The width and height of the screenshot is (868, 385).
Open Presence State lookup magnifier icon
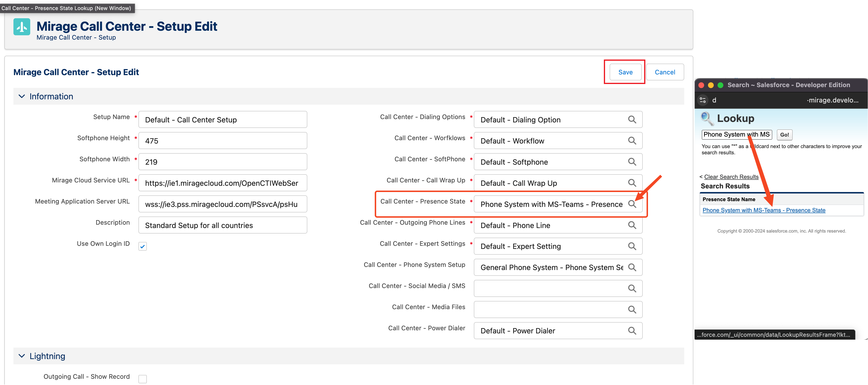pos(632,204)
